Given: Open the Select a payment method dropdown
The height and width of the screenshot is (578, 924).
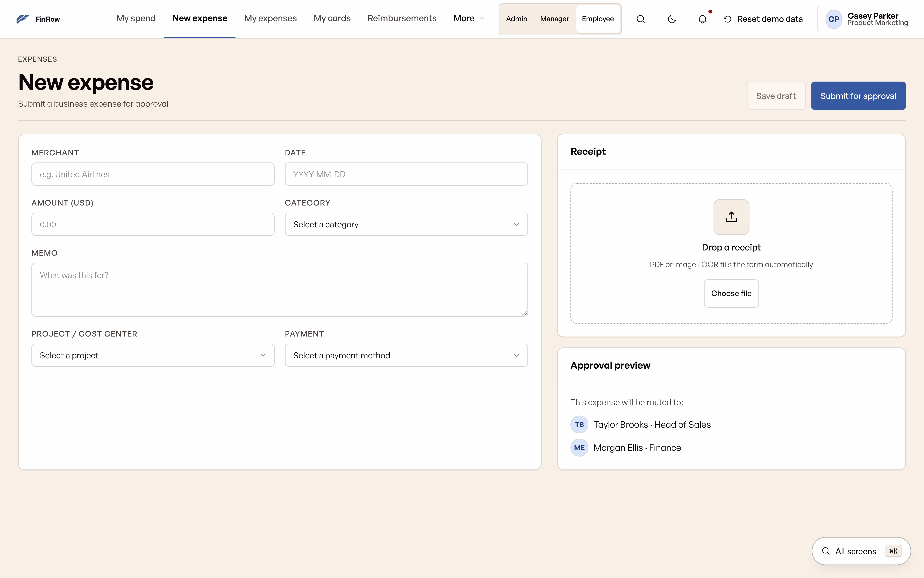Looking at the screenshot, I should coord(406,355).
